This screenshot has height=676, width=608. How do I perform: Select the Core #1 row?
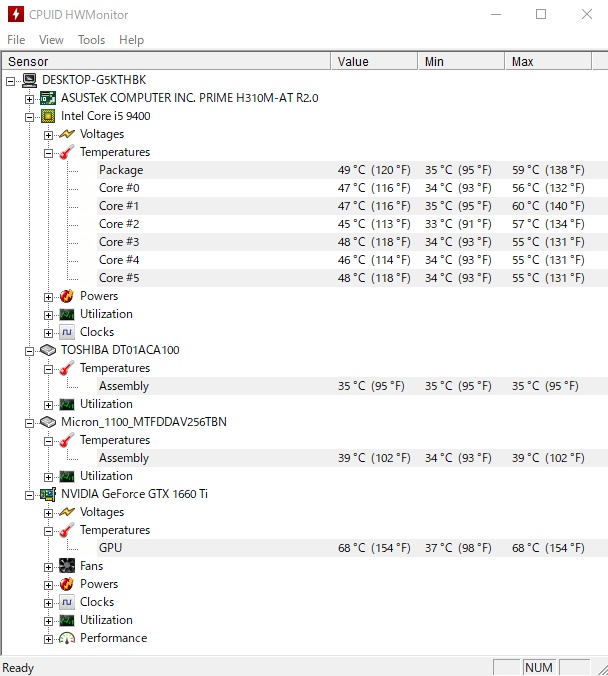(x=352, y=206)
